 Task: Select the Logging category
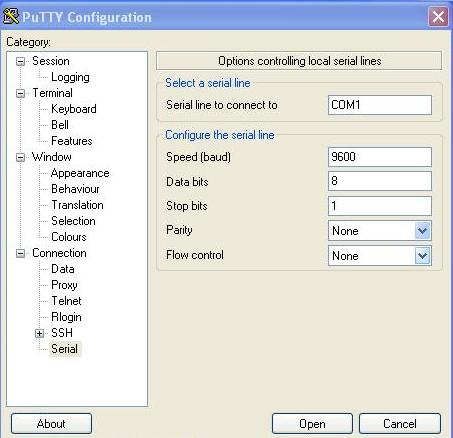[x=70, y=77]
